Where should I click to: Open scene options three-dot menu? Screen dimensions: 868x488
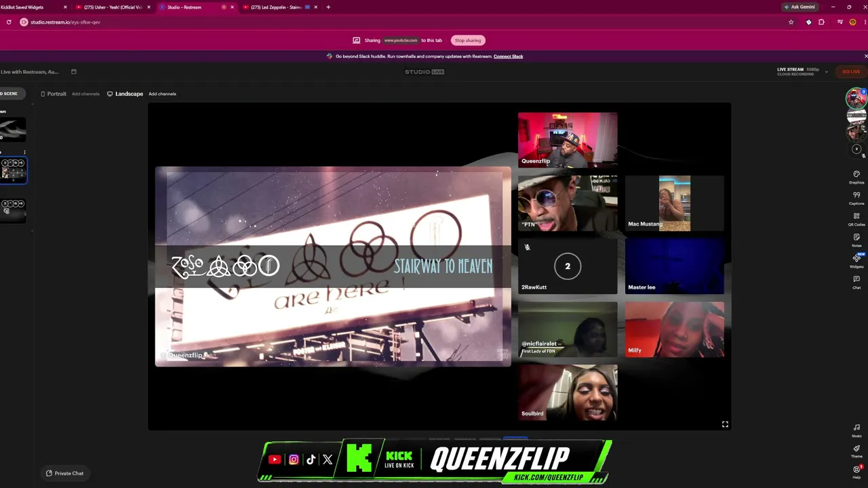pyautogui.click(x=24, y=152)
